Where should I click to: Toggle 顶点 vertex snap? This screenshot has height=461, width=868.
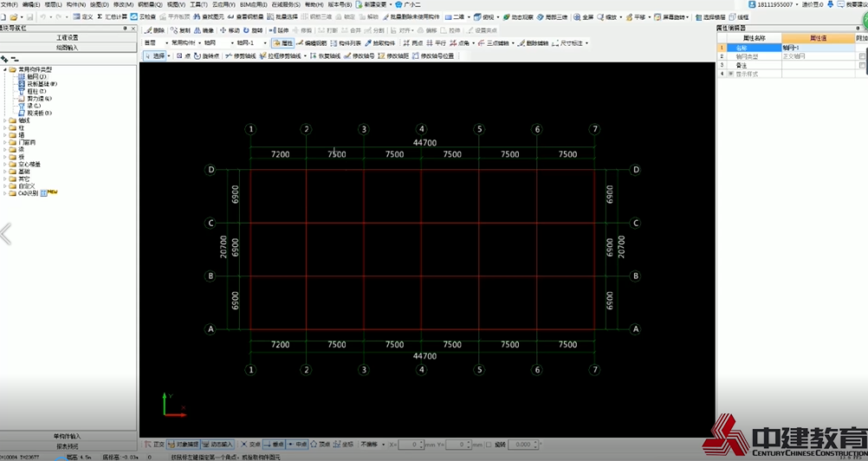tap(321, 445)
